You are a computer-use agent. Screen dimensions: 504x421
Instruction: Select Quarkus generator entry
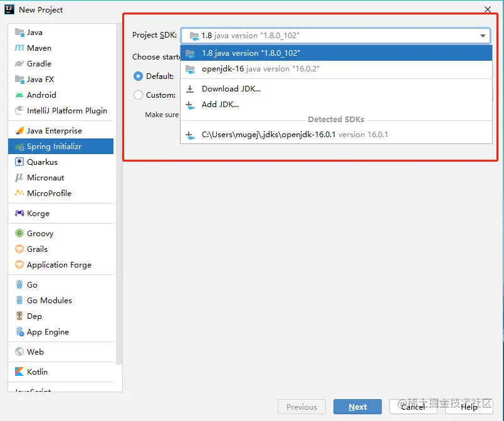(61, 162)
